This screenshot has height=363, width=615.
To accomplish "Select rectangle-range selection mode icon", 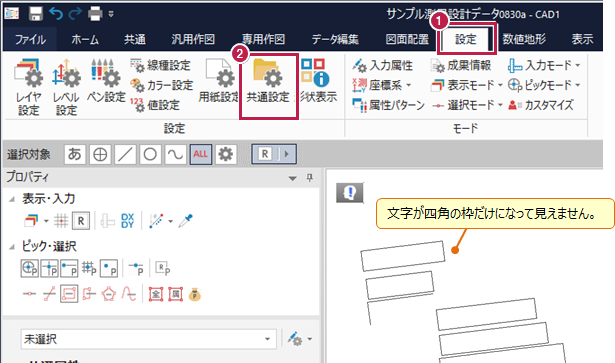I will point(69,294).
